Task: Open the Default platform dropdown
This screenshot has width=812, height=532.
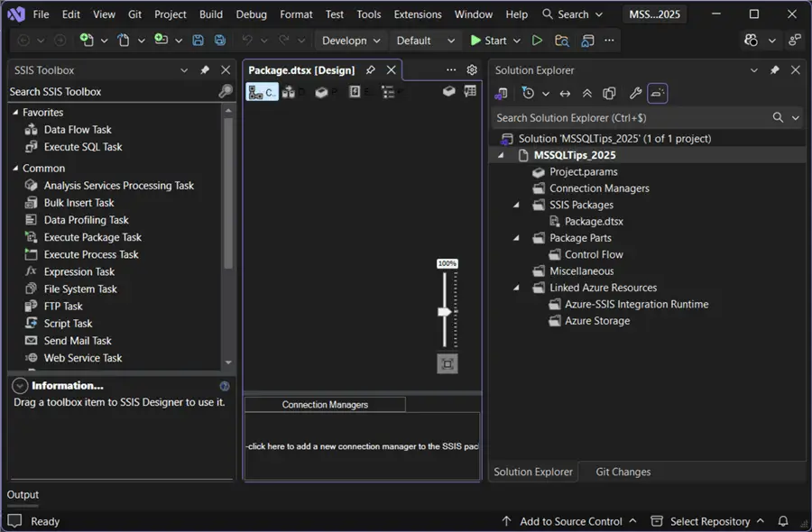Action: point(425,41)
